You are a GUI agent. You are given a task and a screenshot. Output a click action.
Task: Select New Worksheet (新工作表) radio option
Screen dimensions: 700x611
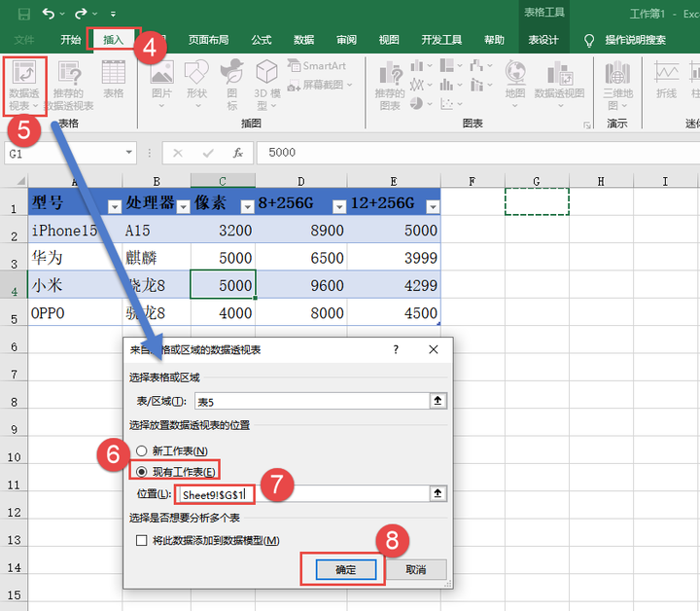click(x=172, y=451)
